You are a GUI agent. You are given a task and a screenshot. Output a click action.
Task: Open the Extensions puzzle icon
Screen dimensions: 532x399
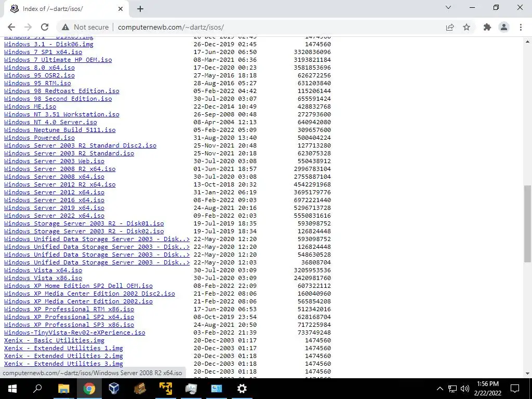point(487,27)
